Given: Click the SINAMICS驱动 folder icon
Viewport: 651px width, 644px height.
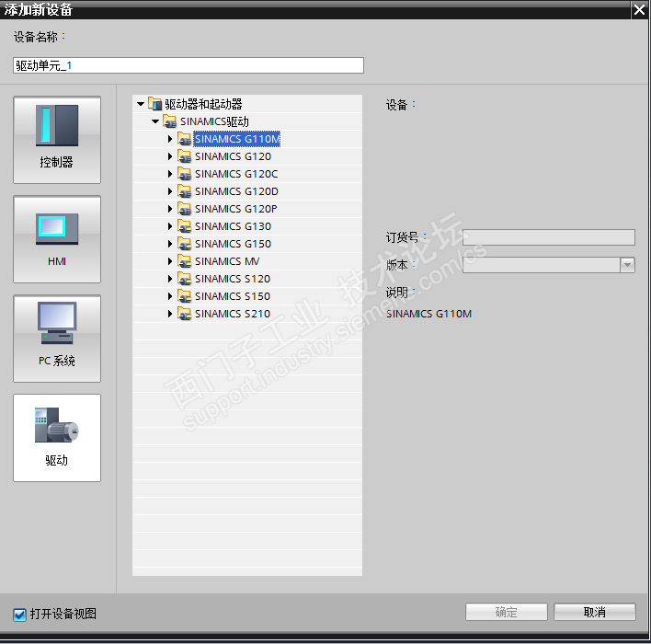Looking at the screenshot, I should pos(170,121).
